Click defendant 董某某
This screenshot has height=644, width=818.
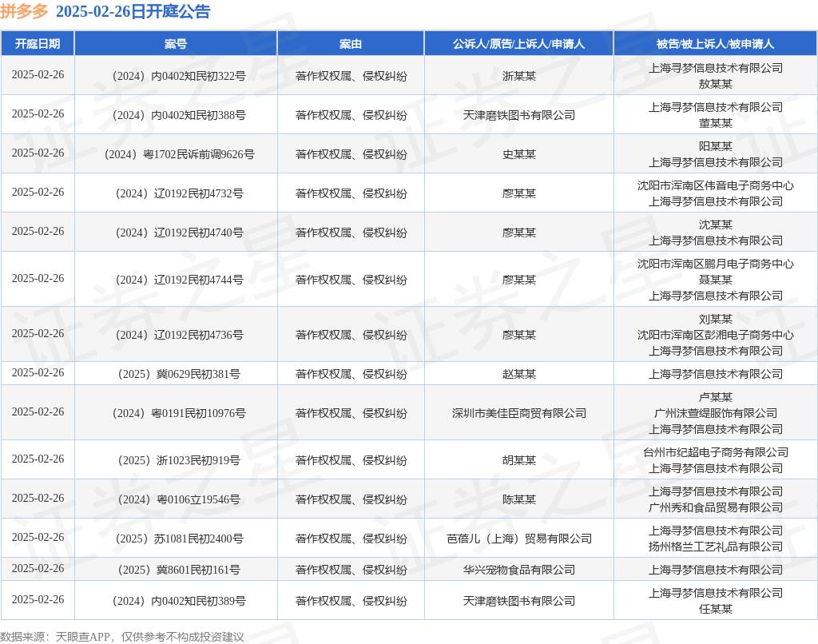pos(716,122)
